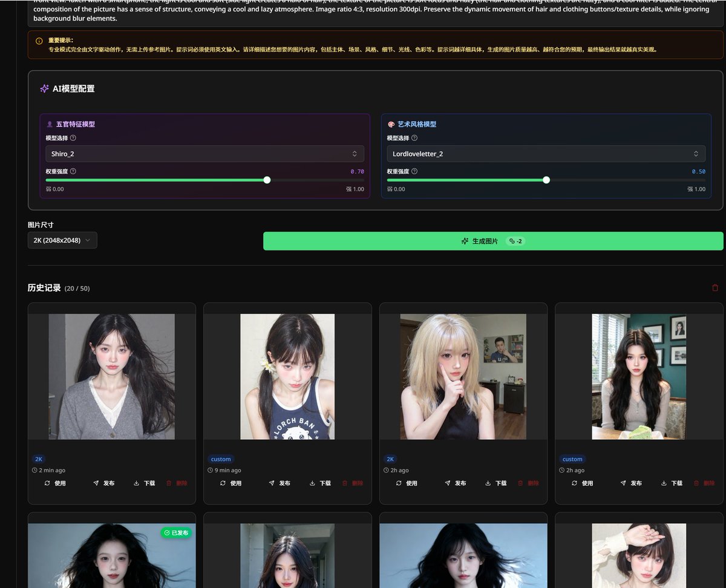This screenshot has height=588, width=726.
Task: Click 发布 on the blonde-hair image card
Action: click(x=456, y=483)
